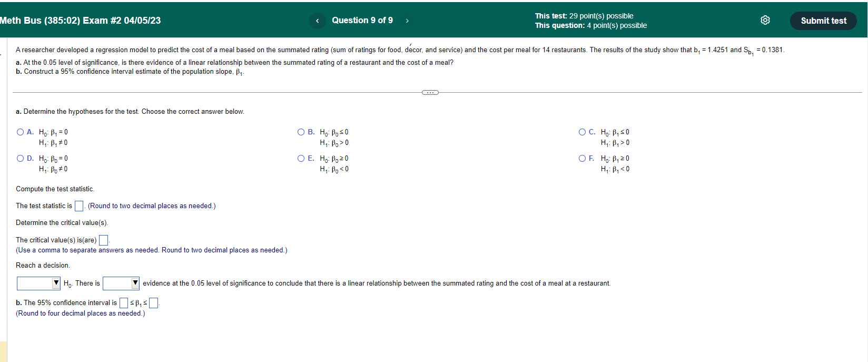Submit the test
The height and width of the screenshot is (362, 868).
click(x=823, y=21)
